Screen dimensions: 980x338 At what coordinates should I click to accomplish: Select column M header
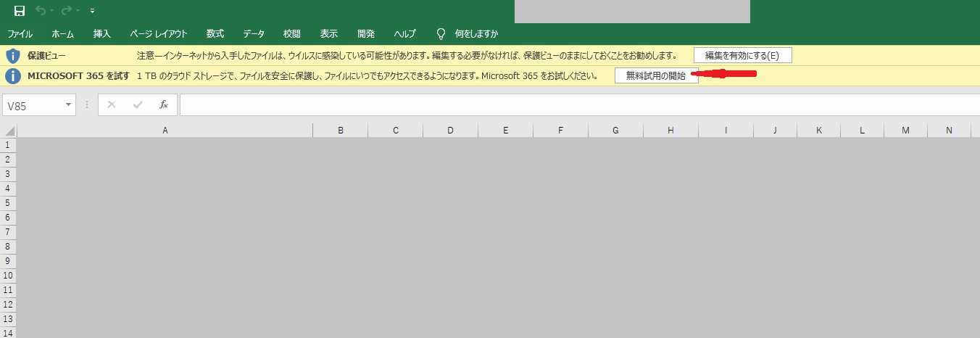906,131
